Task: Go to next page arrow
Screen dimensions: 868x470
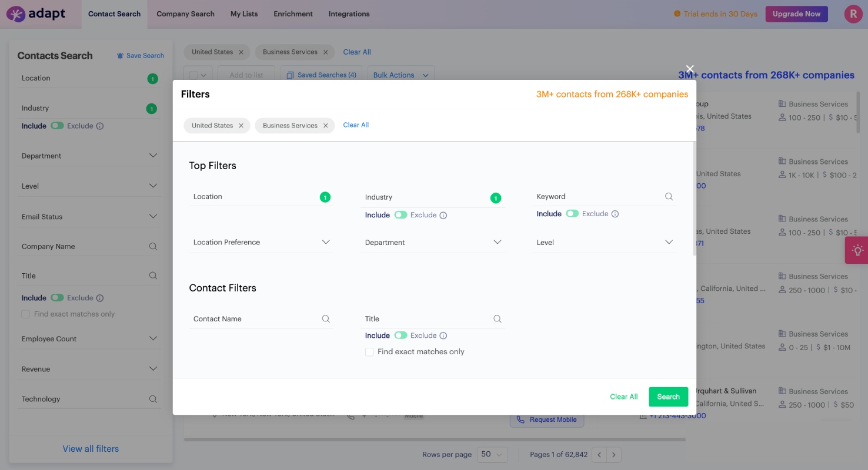Action: tap(614, 455)
